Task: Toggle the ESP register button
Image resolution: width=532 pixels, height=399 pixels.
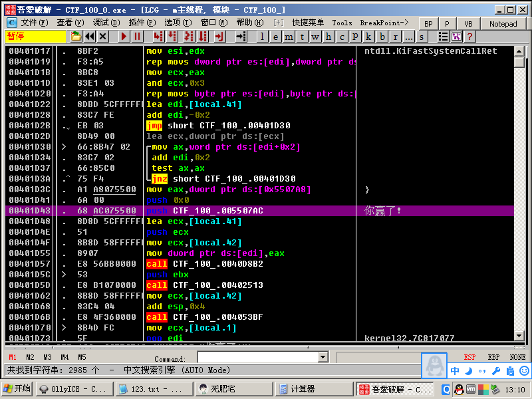Action: (x=469, y=357)
